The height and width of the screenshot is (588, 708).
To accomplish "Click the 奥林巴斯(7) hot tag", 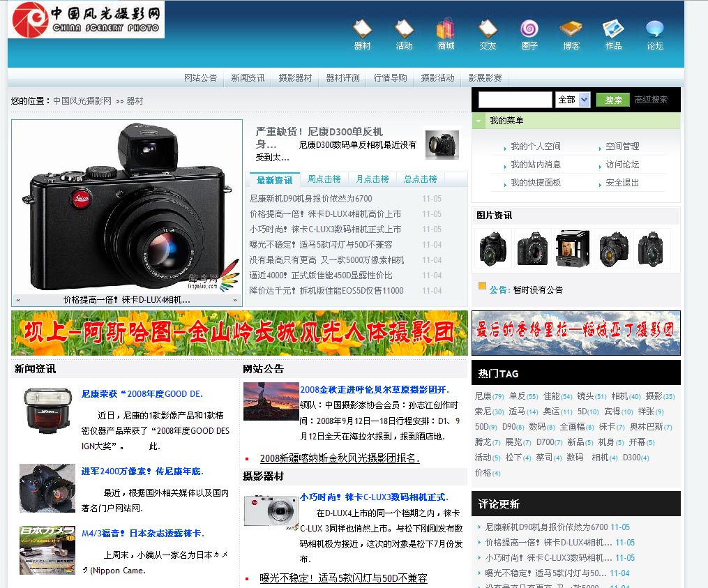I will pos(651,427).
